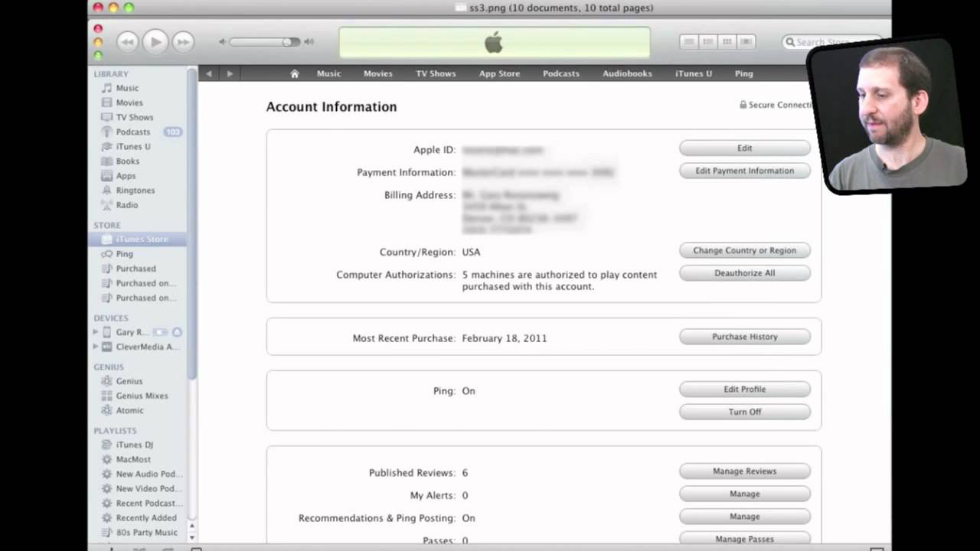Turn Off Ping
Viewport: 980px width, 551px height.
point(744,412)
